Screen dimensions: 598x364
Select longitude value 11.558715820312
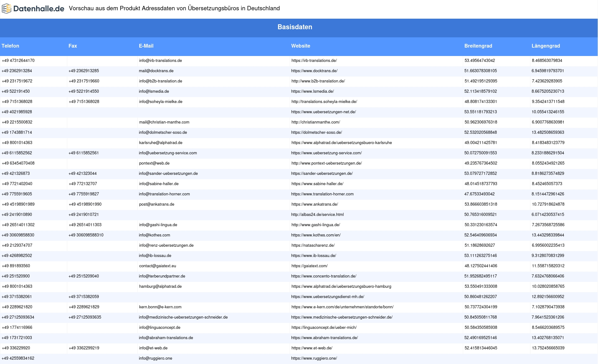click(x=548, y=266)
